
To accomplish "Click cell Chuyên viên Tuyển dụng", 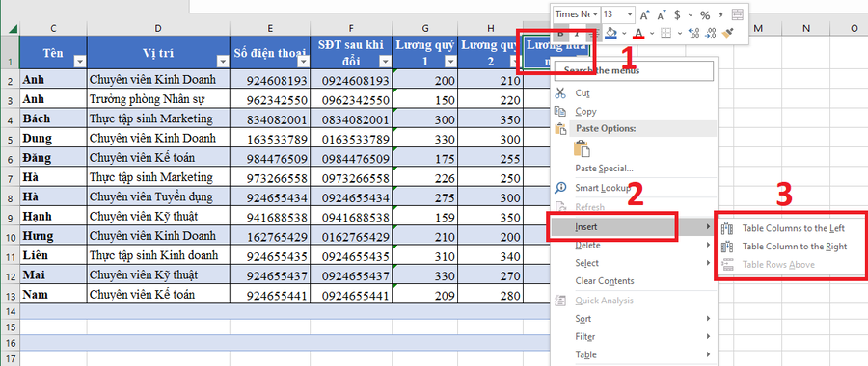I will (158, 197).
